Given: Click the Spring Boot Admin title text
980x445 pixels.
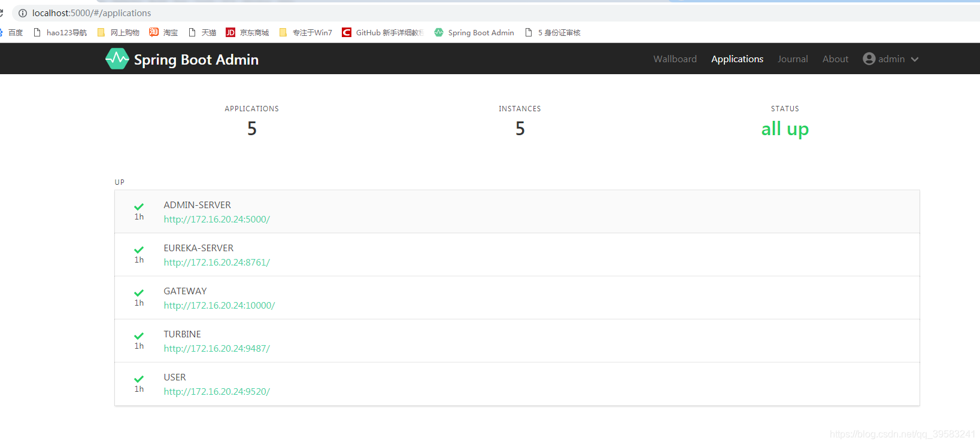Looking at the screenshot, I should pyautogui.click(x=196, y=59).
